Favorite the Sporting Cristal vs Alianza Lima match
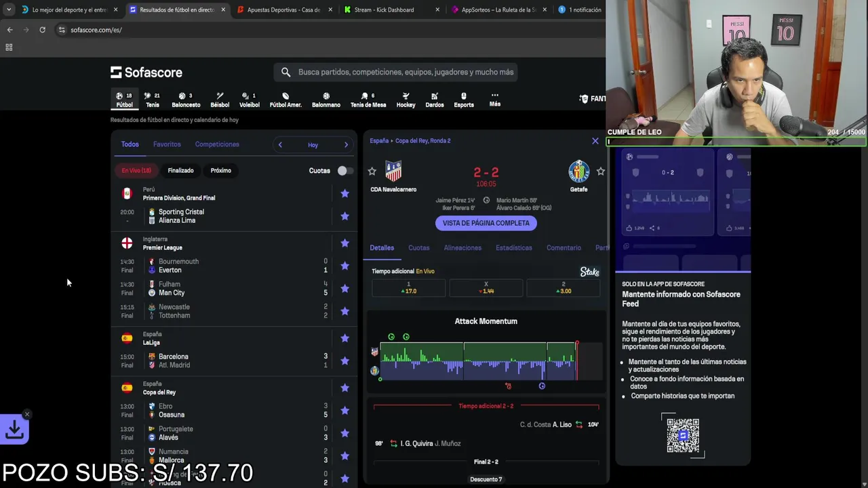This screenshot has width=868, height=488. 344,216
